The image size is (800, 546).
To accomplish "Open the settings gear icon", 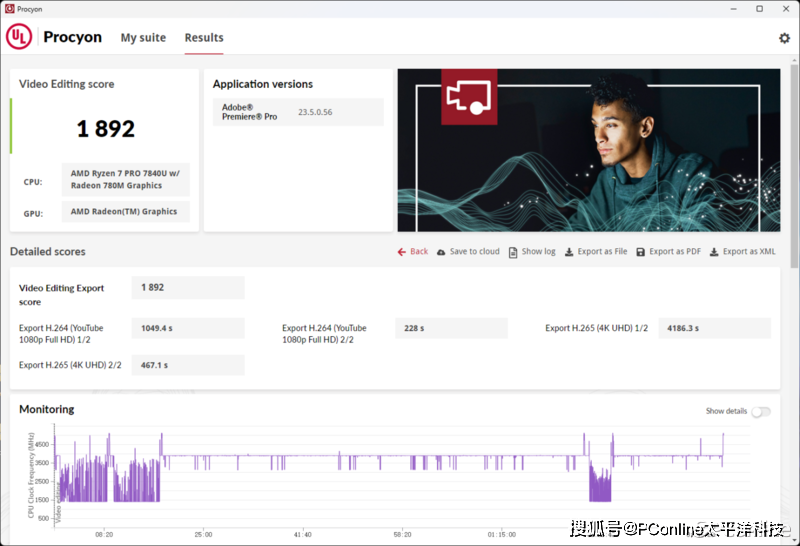I will click(784, 38).
